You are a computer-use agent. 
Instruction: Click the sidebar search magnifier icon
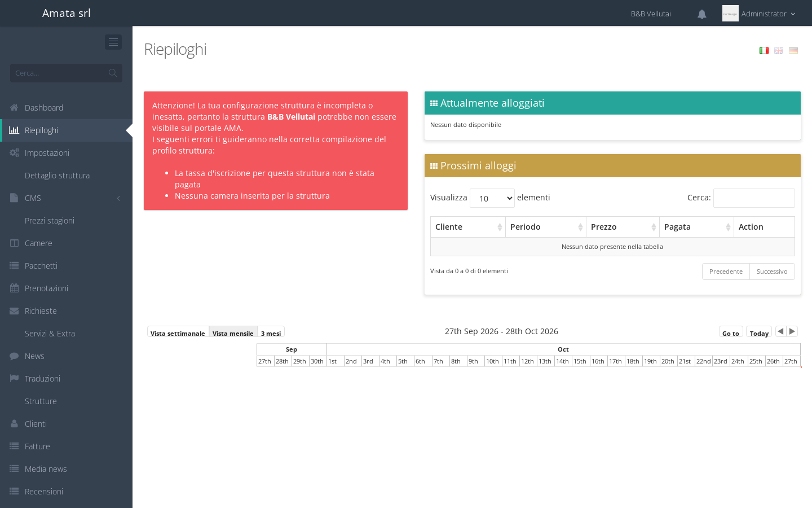tap(113, 73)
